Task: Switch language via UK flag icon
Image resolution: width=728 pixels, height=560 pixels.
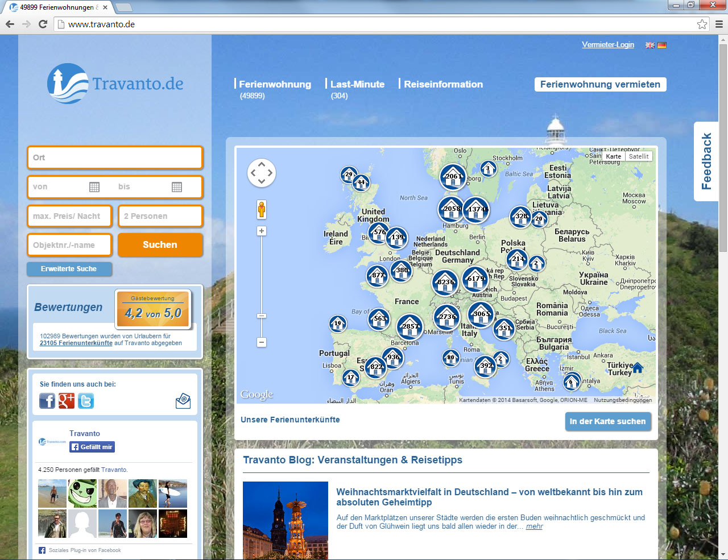Action: 650,45
